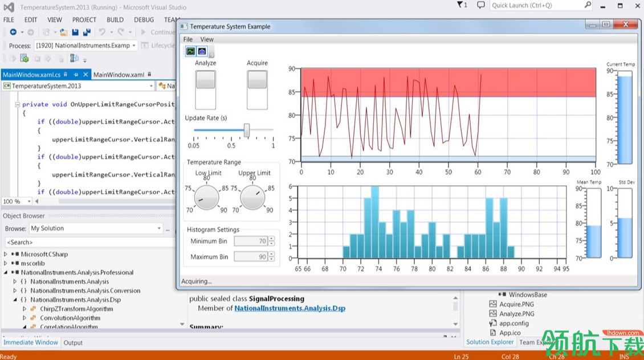Open the DEBUG menu
The image size is (644, 360).
144,20
